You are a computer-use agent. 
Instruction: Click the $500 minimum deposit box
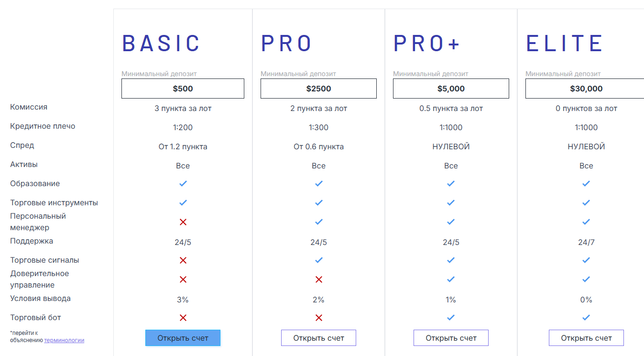coord(183,89)
